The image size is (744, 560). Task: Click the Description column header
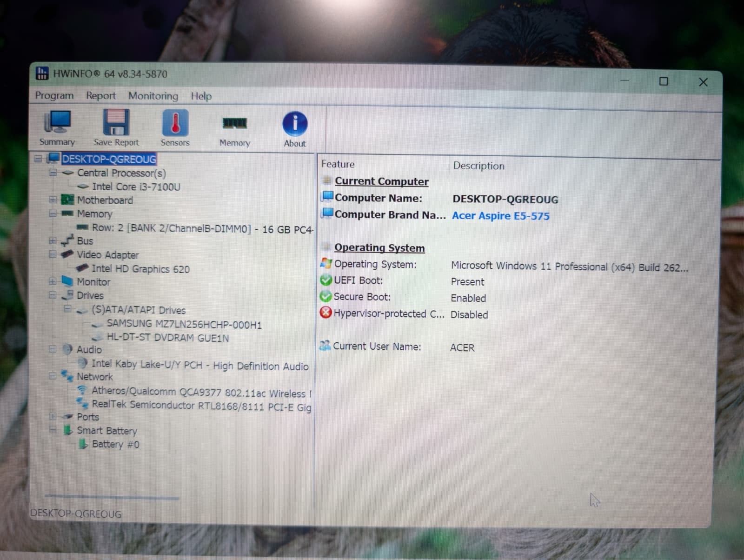tap(478, 166)
